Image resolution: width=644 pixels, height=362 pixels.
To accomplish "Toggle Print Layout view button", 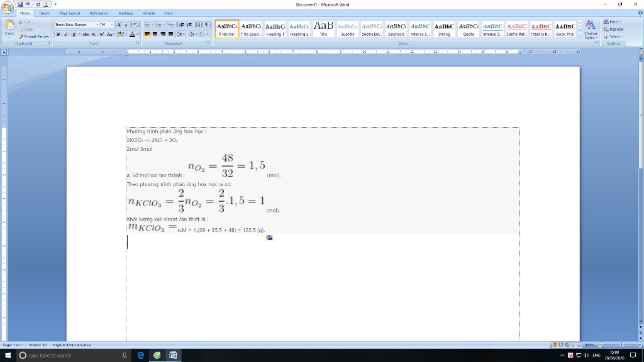I will point(555,345).
